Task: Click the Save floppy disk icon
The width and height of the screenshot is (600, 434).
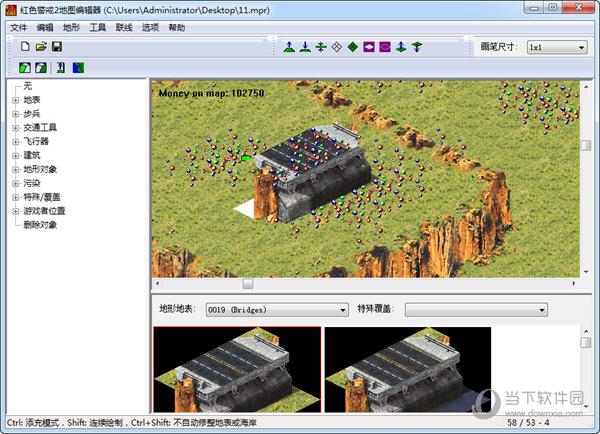Action: click(57, 47)
